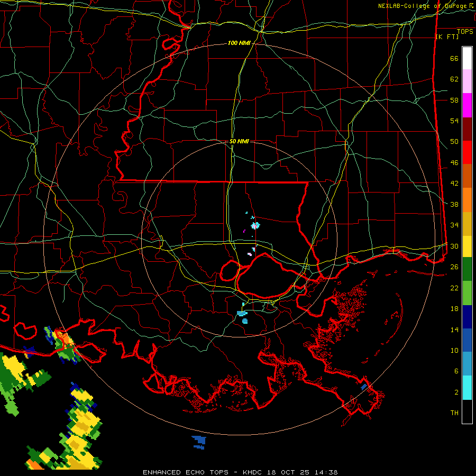The height and width of the screenshot is (476, 476).
Task: Click the magenta swatch in the legend
Action: point(467,105)
